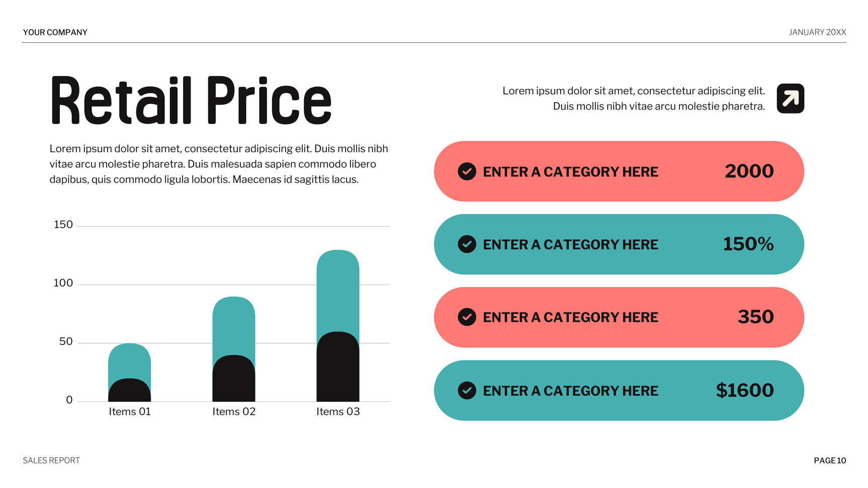This screenshot has width=868, height=488.
Task: Click the PAGE 10 footer label
Action: 830,460
